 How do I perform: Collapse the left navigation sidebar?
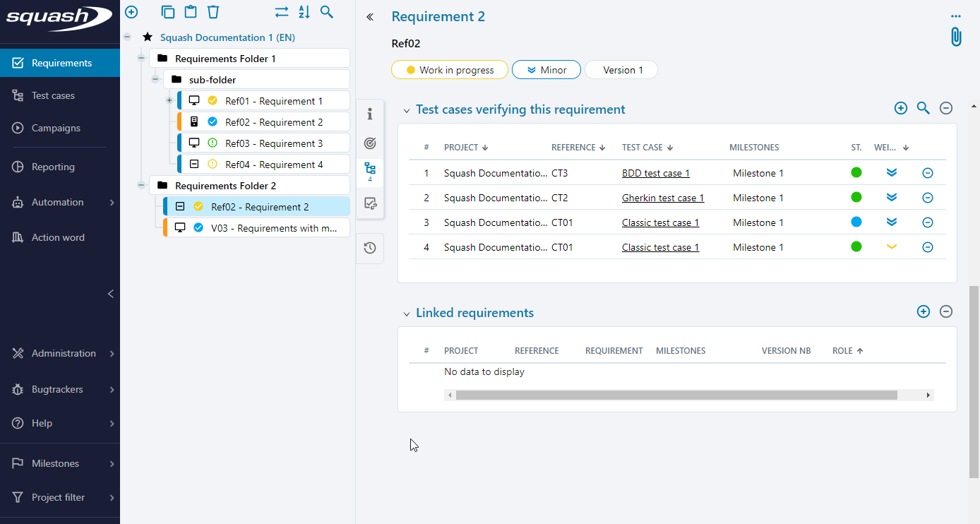pos(110,294)
